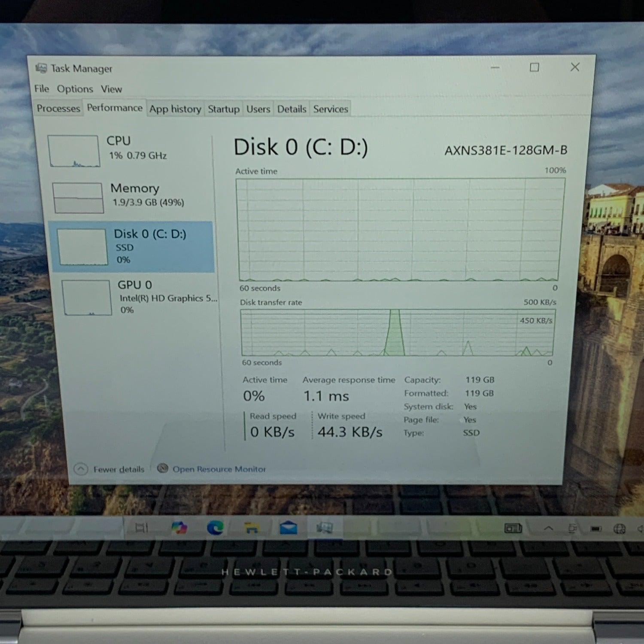Select the CPU graph in the sidebar

click(x=75, y=151)
